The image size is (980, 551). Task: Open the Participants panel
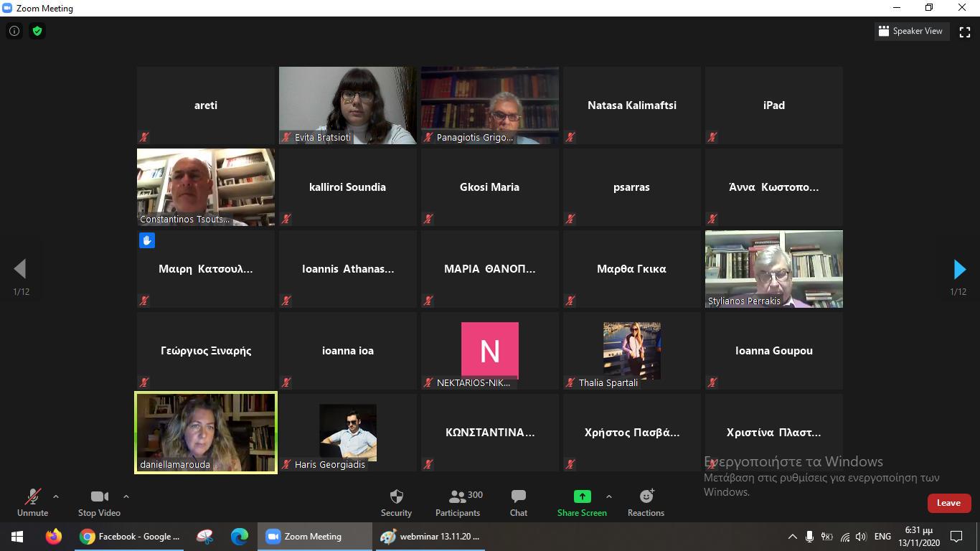point(458,497)
